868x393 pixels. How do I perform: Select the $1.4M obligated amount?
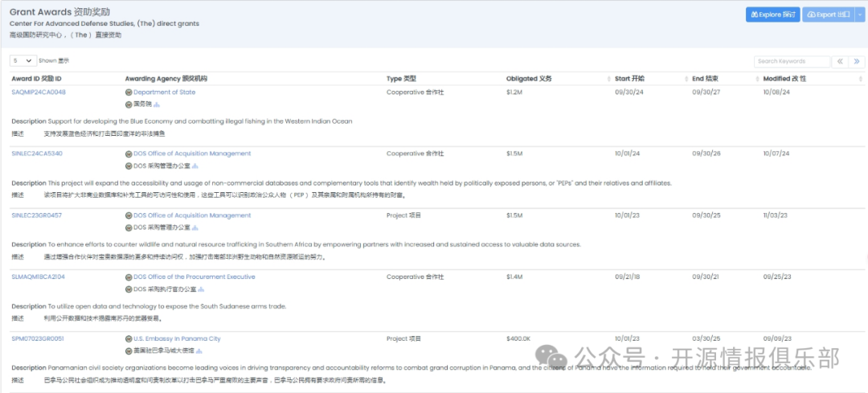click(x=514, y=277)
